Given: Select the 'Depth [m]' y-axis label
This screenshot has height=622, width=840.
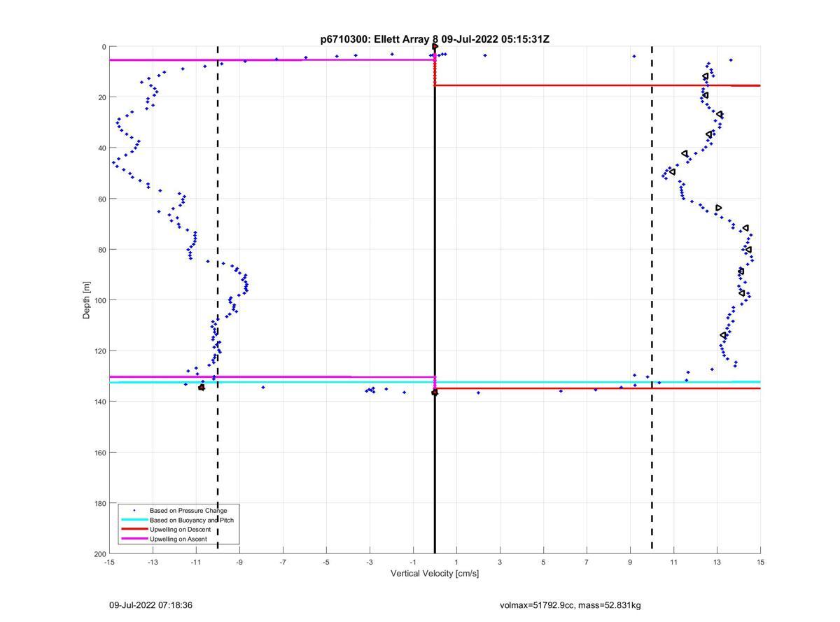Looking at the screenshot, I should pos(87,300).
